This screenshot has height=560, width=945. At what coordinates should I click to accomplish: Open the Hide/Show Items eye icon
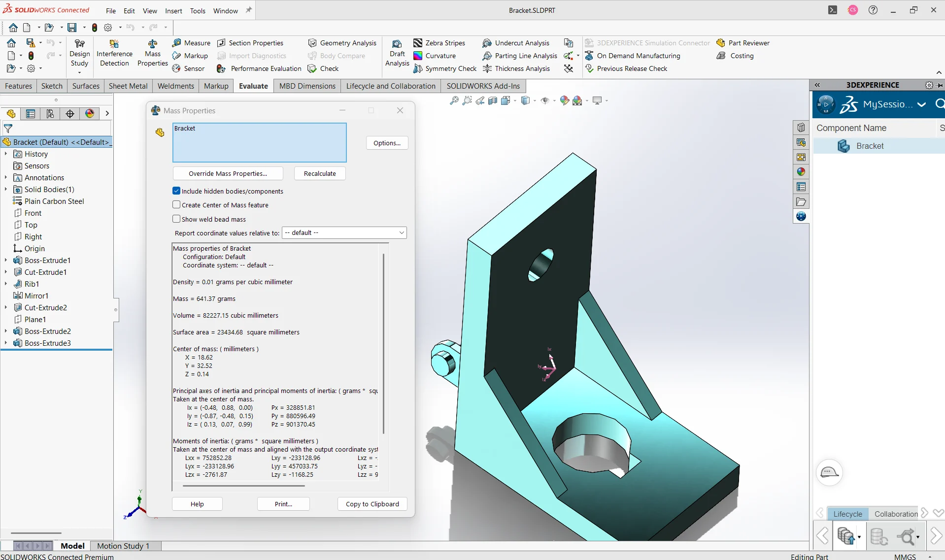(x=544, y=100)
